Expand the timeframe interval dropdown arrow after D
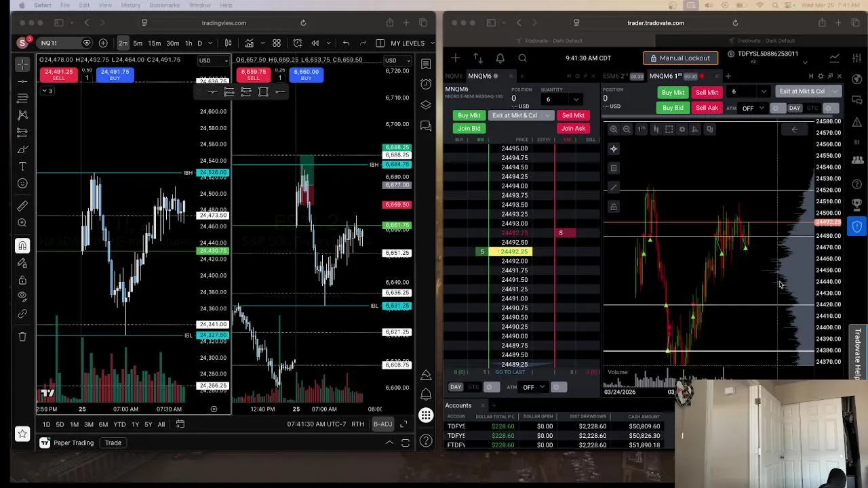 click(211, 43)
